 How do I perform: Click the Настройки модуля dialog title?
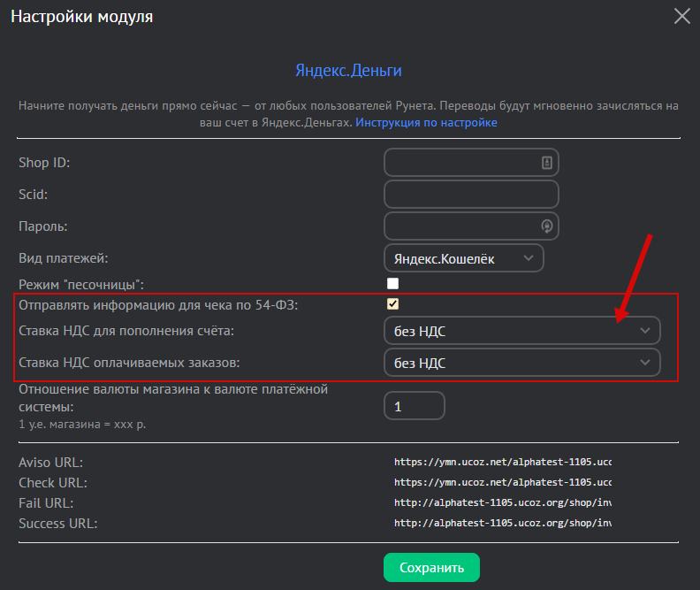pos(81,17)
